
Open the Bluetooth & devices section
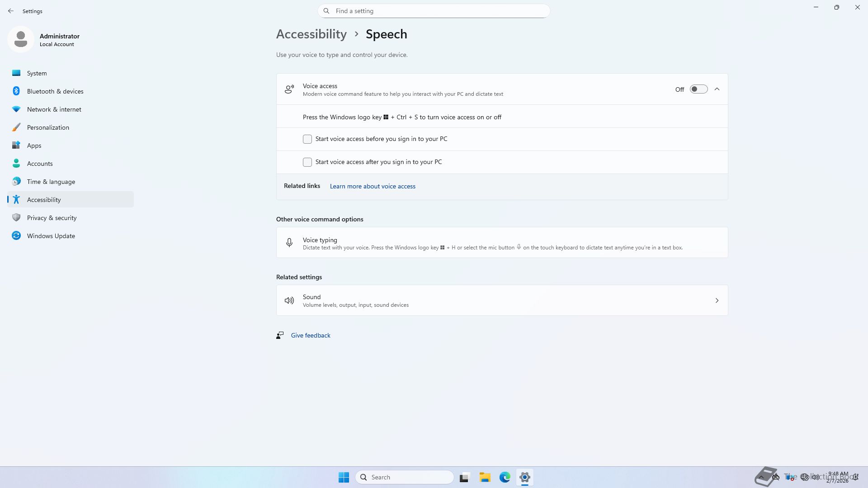(55, 91)
